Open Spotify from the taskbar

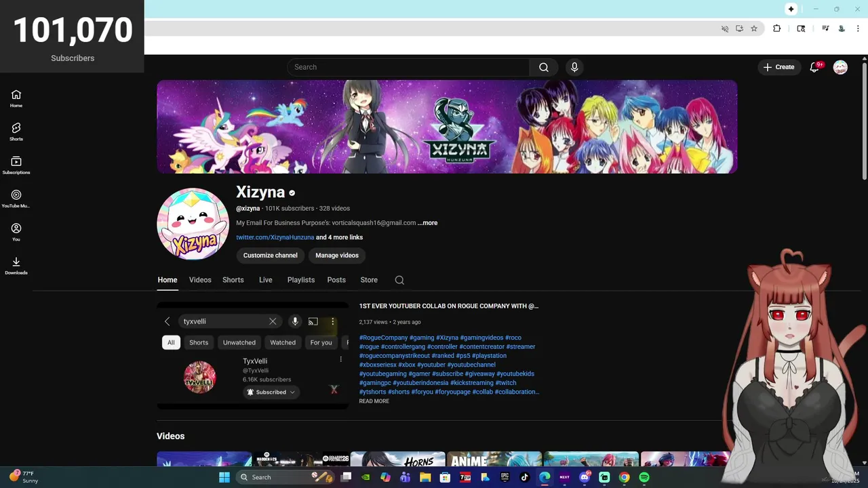tap(644, 477)
